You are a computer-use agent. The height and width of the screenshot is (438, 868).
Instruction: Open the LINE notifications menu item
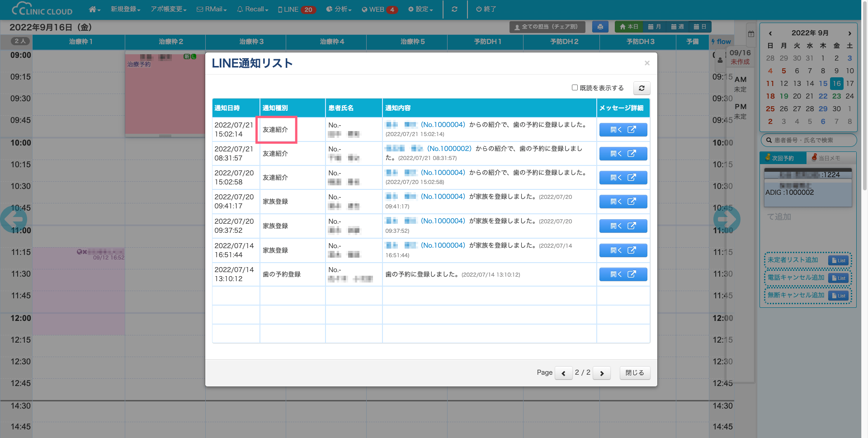(x=296, y=9)
